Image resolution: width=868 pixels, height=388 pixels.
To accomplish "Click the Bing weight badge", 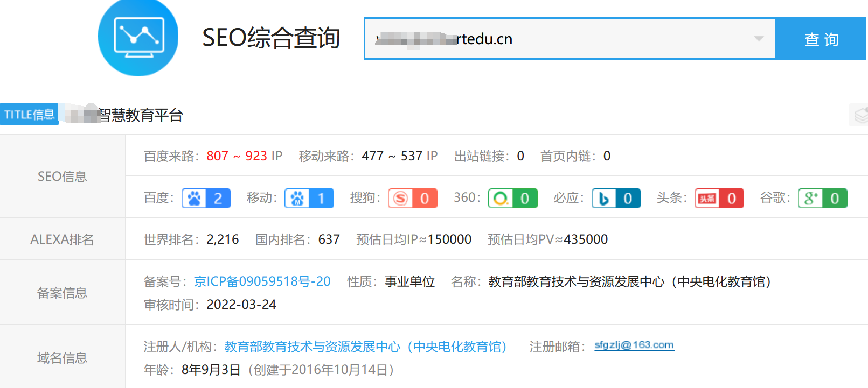I will click(616, 199).
